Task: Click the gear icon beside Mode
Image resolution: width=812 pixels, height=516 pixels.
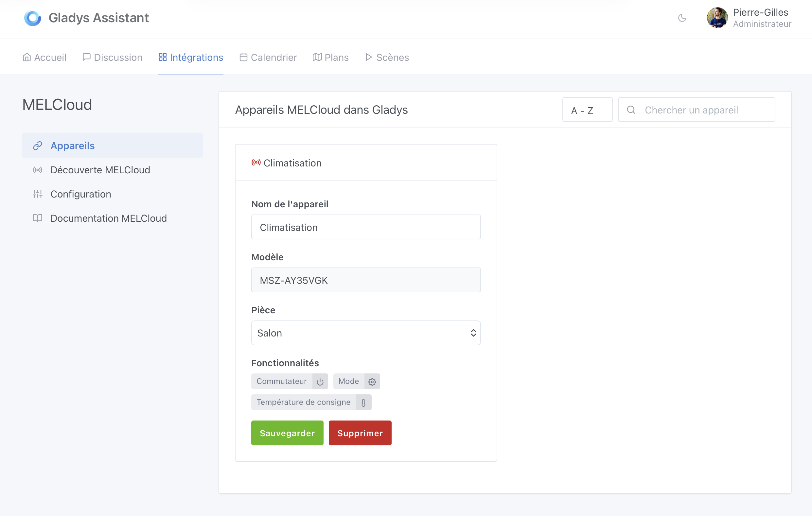Action: [372, 382]
